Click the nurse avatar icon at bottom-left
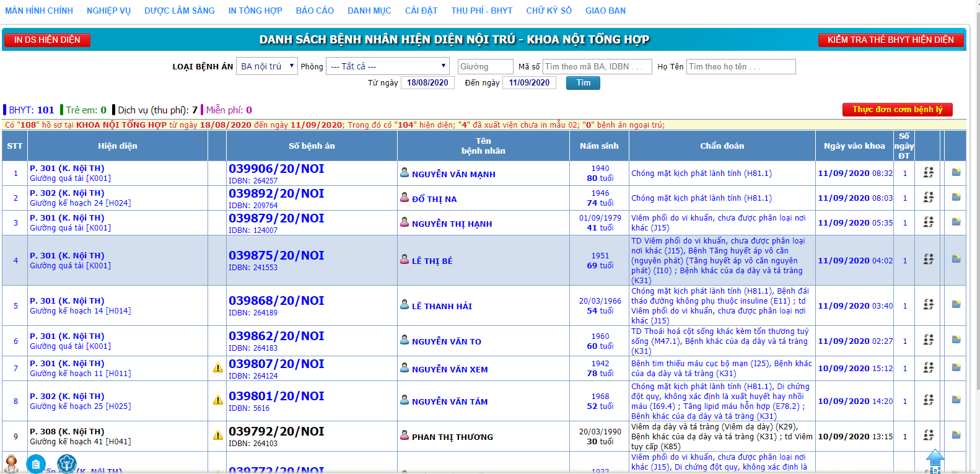Viewport: 980px width, 474px height. pos(11,463)
